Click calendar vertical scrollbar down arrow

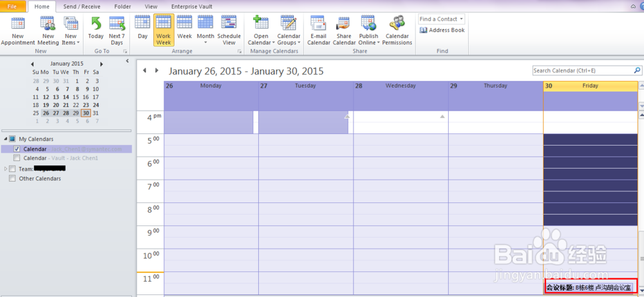tap(641, 290)
